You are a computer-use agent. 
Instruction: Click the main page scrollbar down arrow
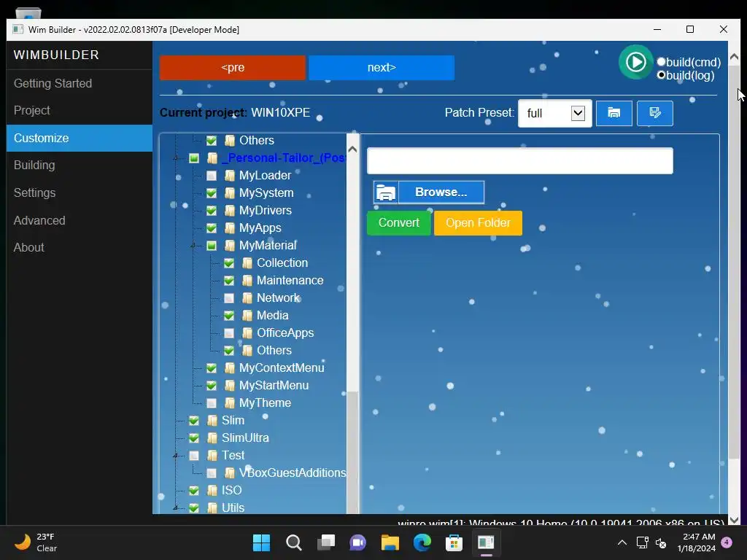click(734, 520)
